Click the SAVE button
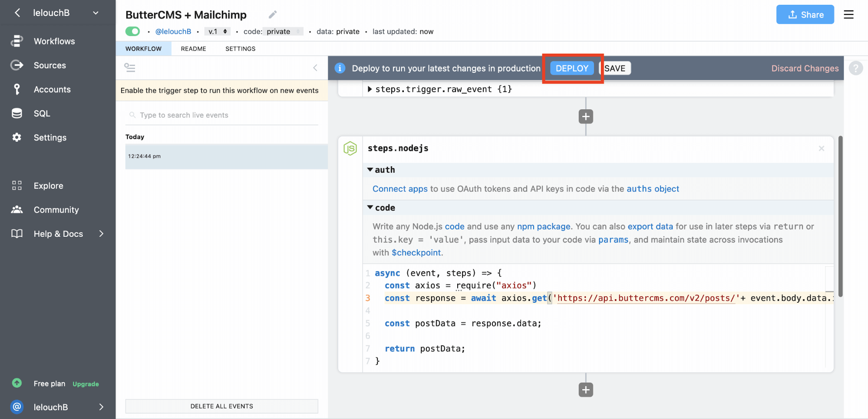This screenshot has width=868, height=419. click(x=615, y=68)
